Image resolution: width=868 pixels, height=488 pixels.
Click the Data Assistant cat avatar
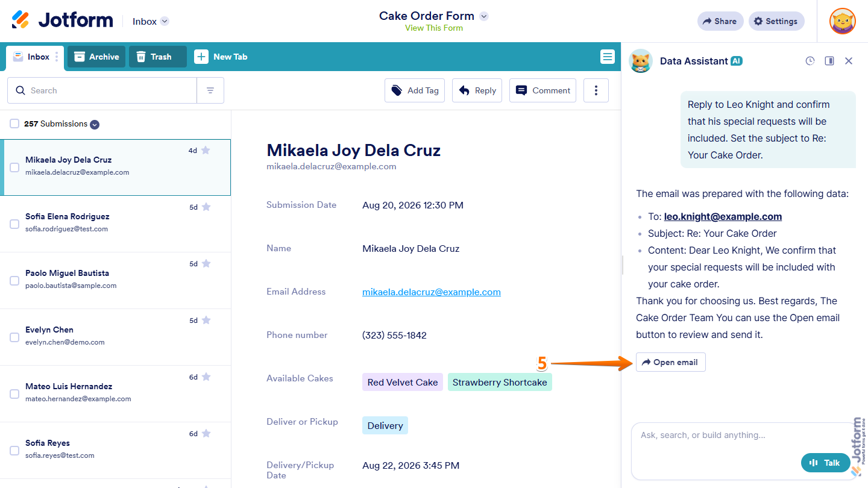click(x=641, y=61)
